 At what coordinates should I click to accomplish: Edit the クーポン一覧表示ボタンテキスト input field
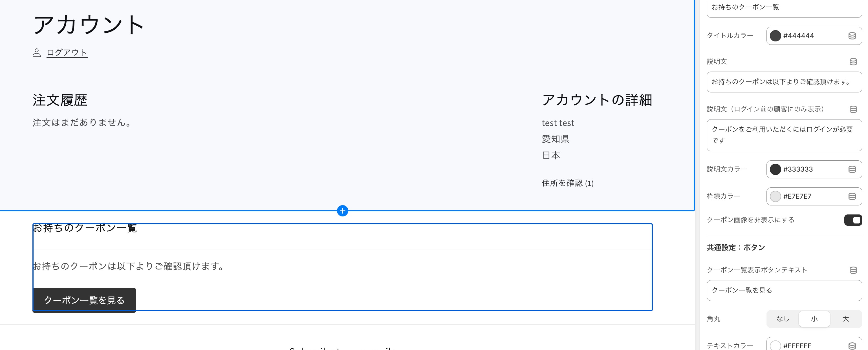tap(784, 290)
